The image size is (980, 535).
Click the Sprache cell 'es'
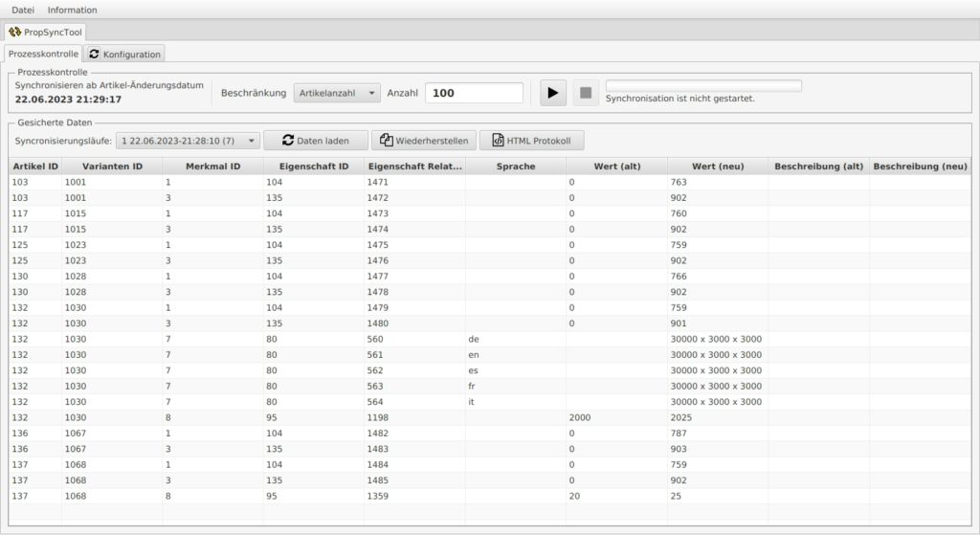click(516, 370)
